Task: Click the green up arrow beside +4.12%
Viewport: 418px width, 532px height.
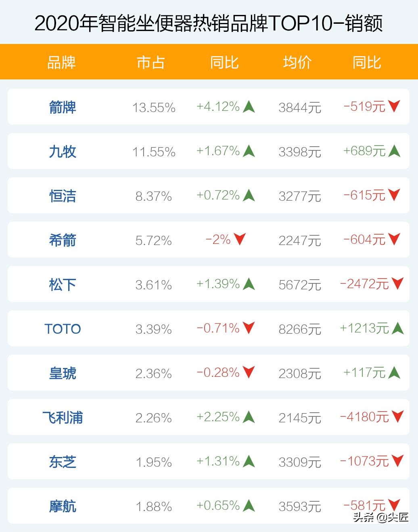Action: pyautogui.click(x=249, y=106)
